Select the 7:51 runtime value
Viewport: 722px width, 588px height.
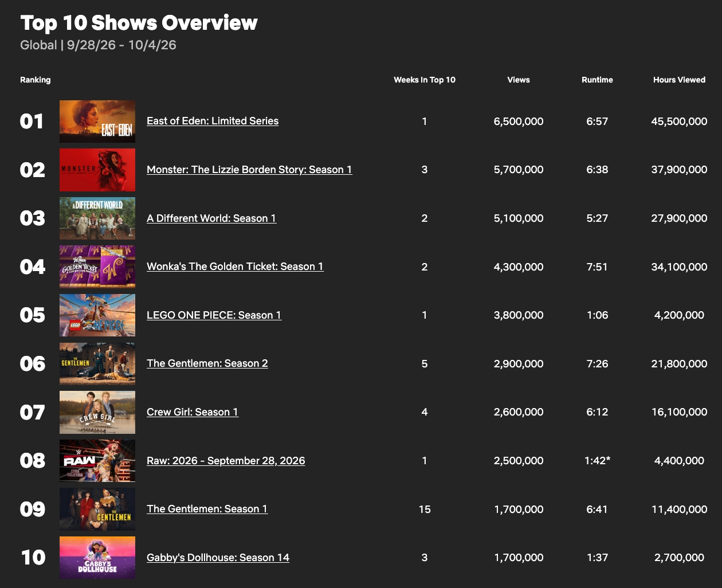click(x=597, y=267)
